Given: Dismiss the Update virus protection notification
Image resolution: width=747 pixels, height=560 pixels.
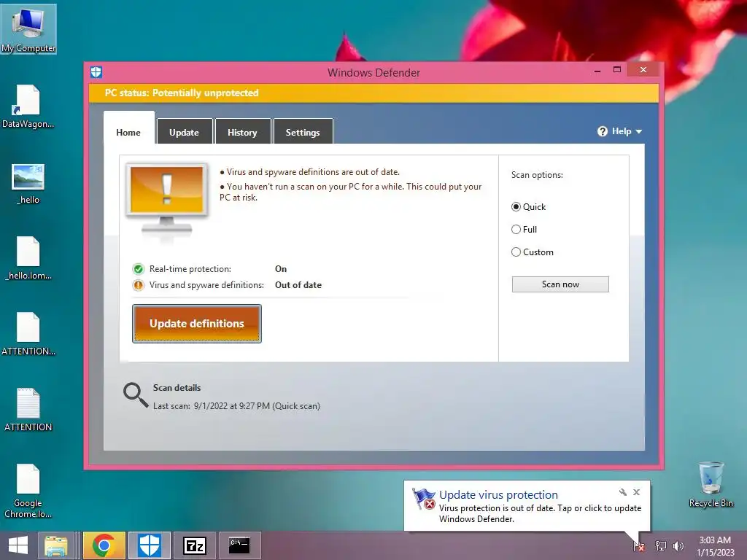Looking at the screenshot, I should click(636, 492).
